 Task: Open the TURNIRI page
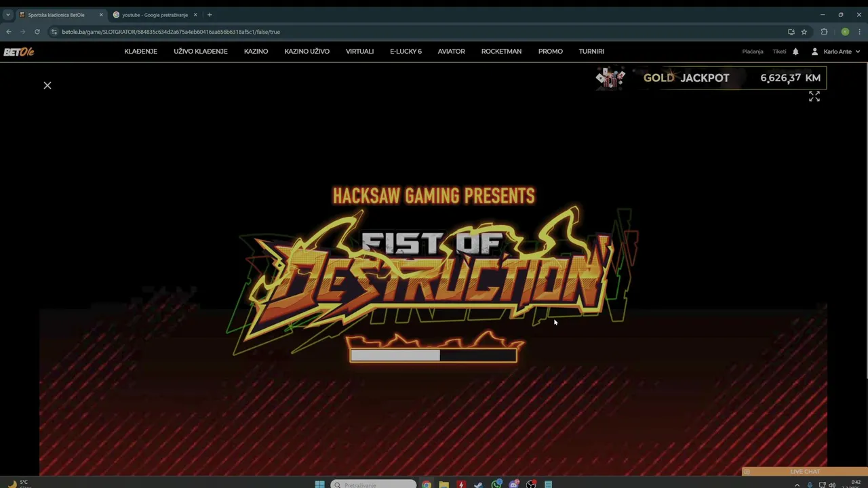(x=591, y=52)
